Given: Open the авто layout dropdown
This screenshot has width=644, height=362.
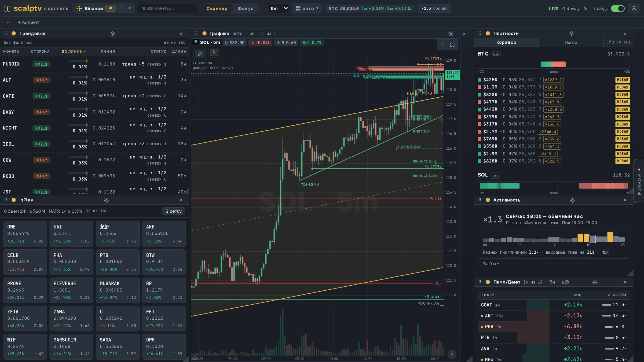Looking at the screenshot, I should click(x=307, y=9).
